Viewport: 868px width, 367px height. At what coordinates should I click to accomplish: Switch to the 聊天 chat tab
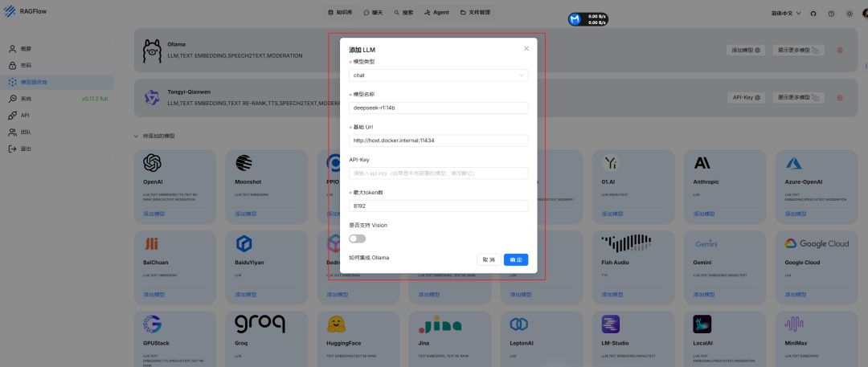pos(371,12)
